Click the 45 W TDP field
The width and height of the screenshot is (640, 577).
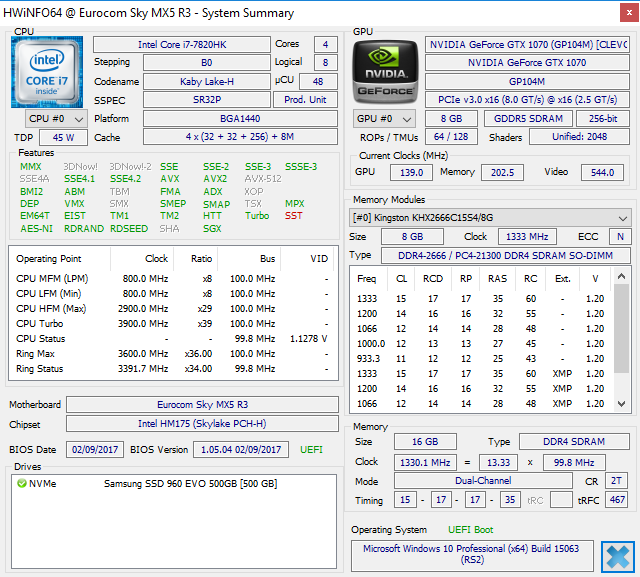pyautogui.click(x=63, y=138)
